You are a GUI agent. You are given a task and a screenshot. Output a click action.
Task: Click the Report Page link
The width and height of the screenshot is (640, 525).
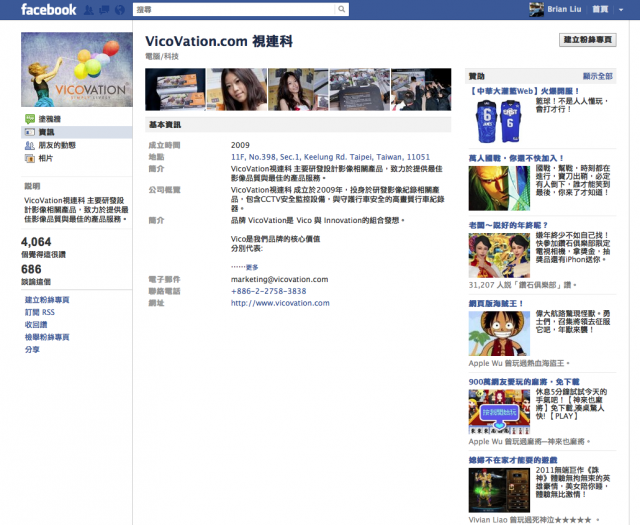[47, 337]
